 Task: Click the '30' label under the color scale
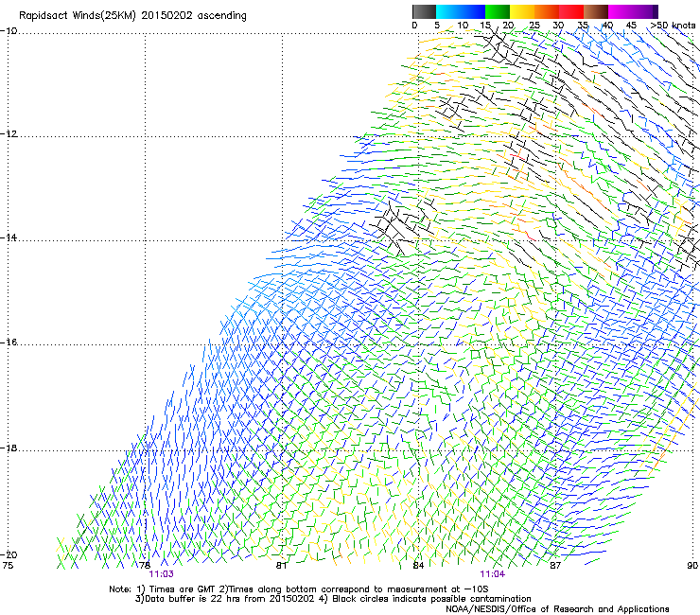pos(558,26)
